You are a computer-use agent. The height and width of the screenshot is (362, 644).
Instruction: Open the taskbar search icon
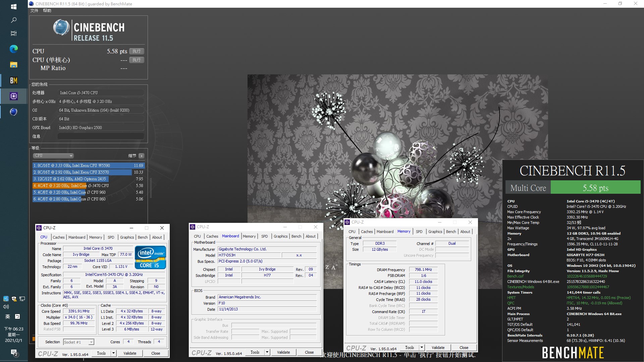(14, 20)
